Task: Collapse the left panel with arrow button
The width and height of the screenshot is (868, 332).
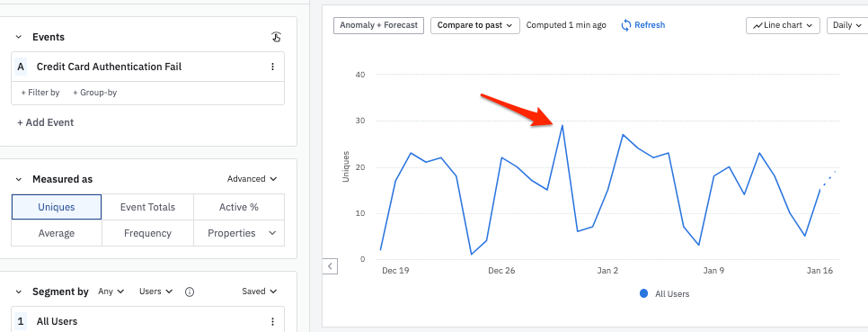Action: 330,266
